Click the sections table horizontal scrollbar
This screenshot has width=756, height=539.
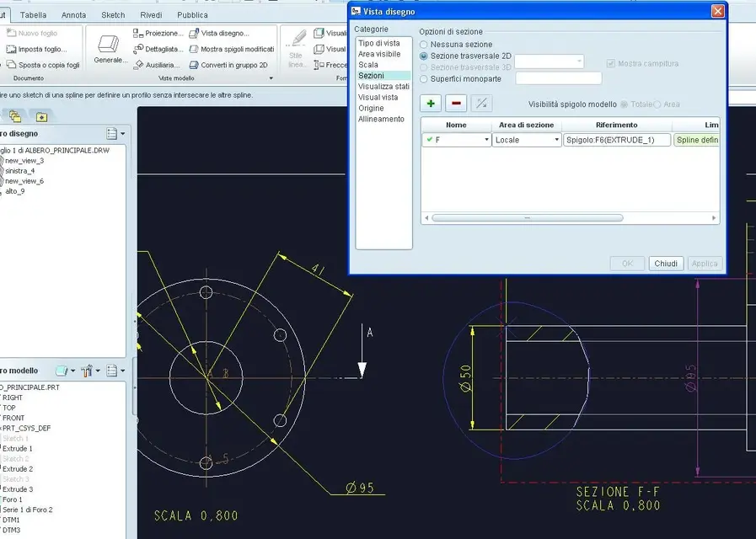click(x=527, y=218)
